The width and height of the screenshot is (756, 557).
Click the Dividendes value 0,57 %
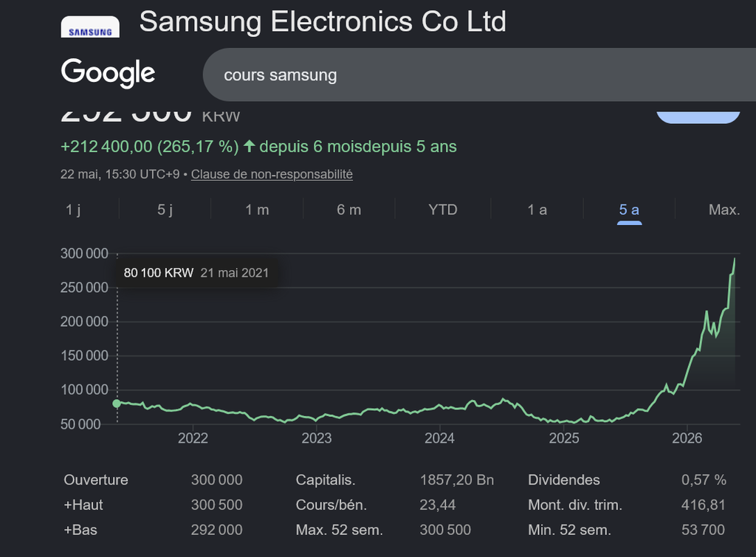(704, 480)
